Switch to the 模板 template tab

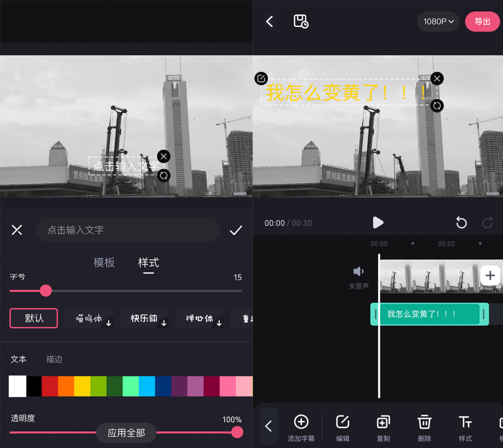(x=104, y=262)
